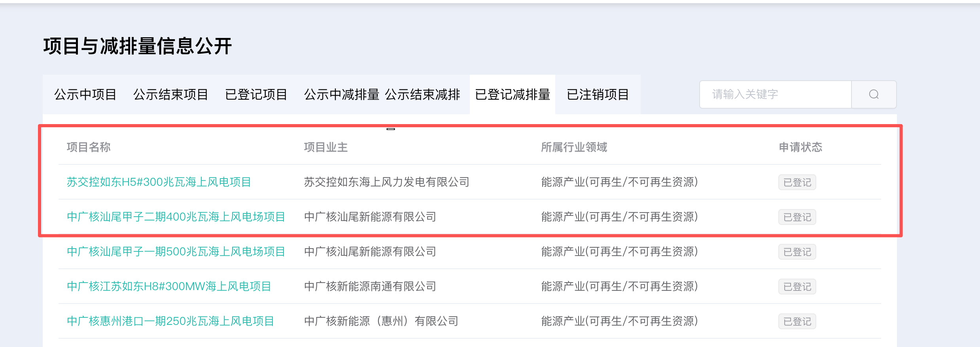Open 中广核汕尾甲子一期500兆瓦海上风电场项目 link
The width and height of the screenshot is (980, 347).
[x=176, y=252]
